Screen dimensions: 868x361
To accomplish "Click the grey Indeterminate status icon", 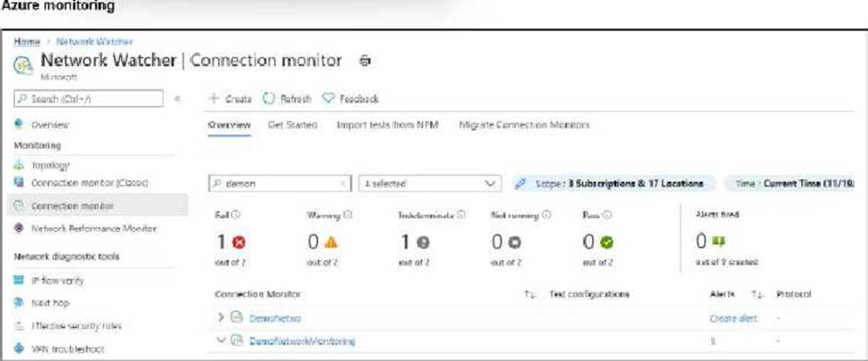I will [423, 242].
